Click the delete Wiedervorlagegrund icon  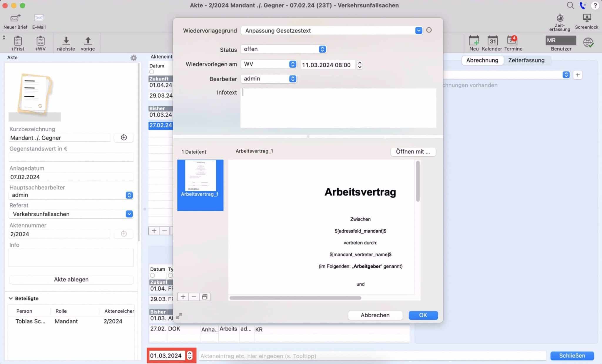coord(429,30)
